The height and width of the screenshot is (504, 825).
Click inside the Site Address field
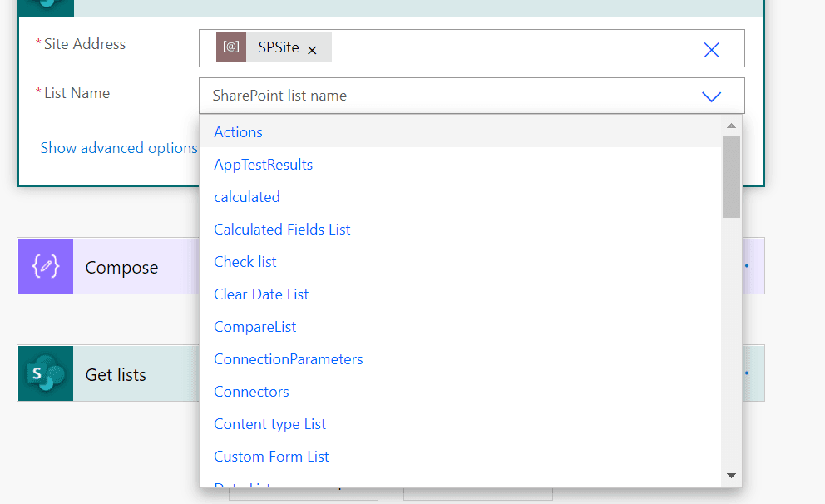(x=472, y=48)
